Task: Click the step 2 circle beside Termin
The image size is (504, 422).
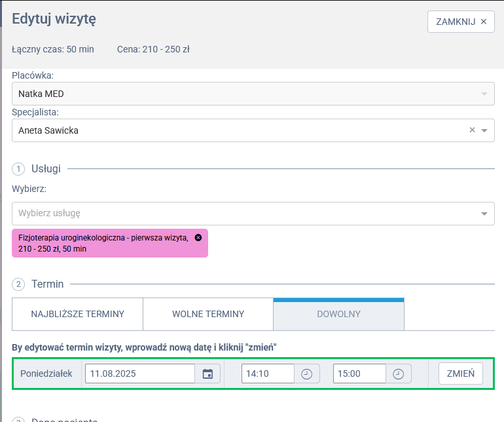Action: pos(18,284)
